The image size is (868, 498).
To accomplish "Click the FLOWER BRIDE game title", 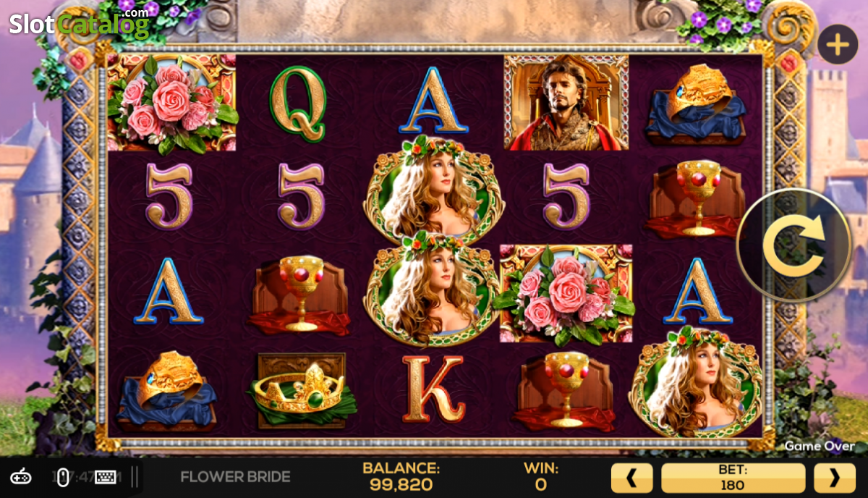I will (235, 477).
